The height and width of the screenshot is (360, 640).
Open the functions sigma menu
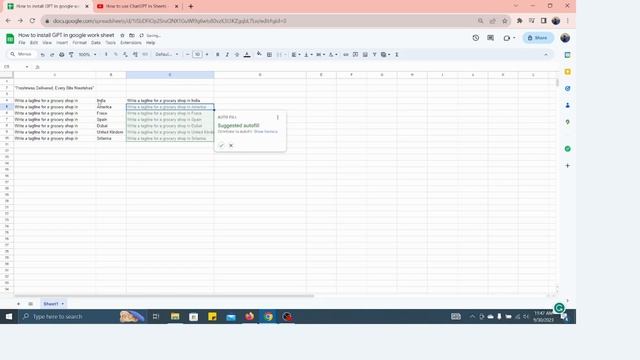click(x=396, y=54)
